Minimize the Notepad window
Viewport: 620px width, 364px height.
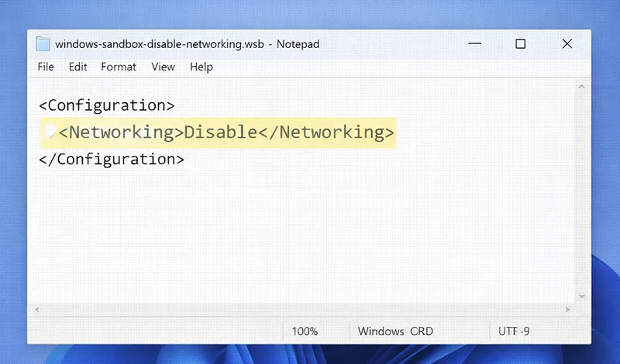pos(474,43)
